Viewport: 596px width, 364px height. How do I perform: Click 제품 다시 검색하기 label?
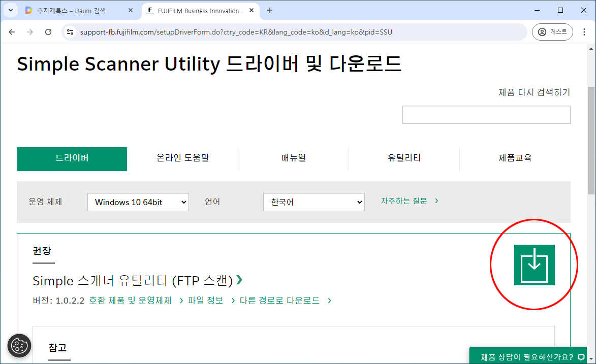(534, 92)
